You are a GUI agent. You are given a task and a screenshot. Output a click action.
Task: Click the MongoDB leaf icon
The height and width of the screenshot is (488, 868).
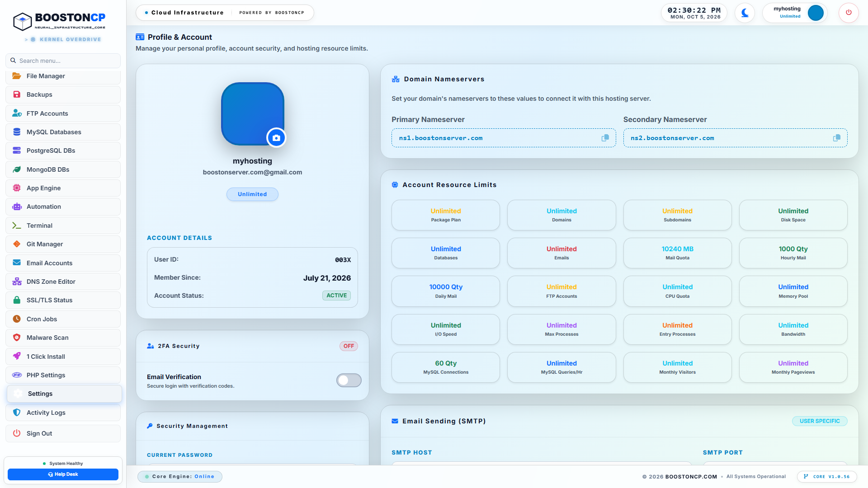[x=17, y=169]
